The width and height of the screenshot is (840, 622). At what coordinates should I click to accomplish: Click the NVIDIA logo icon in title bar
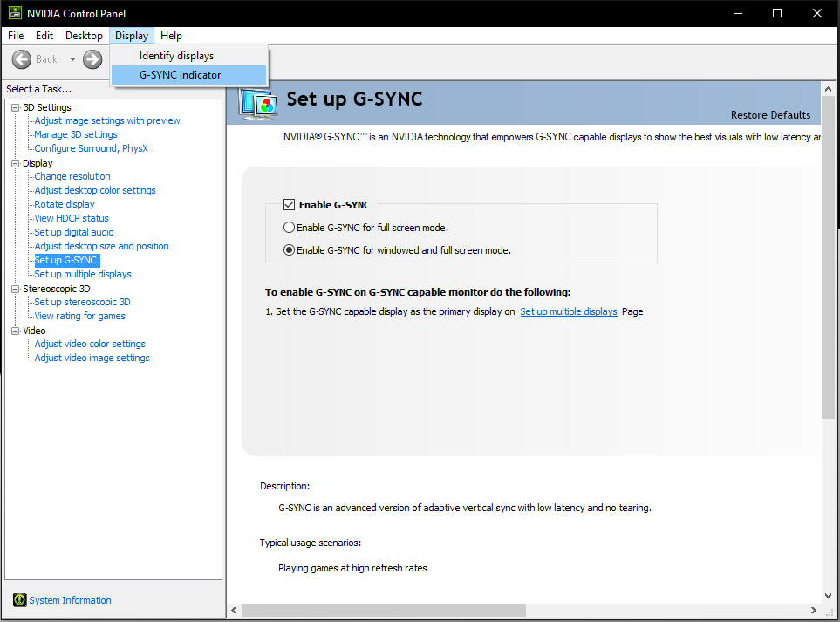coord(15,13)
